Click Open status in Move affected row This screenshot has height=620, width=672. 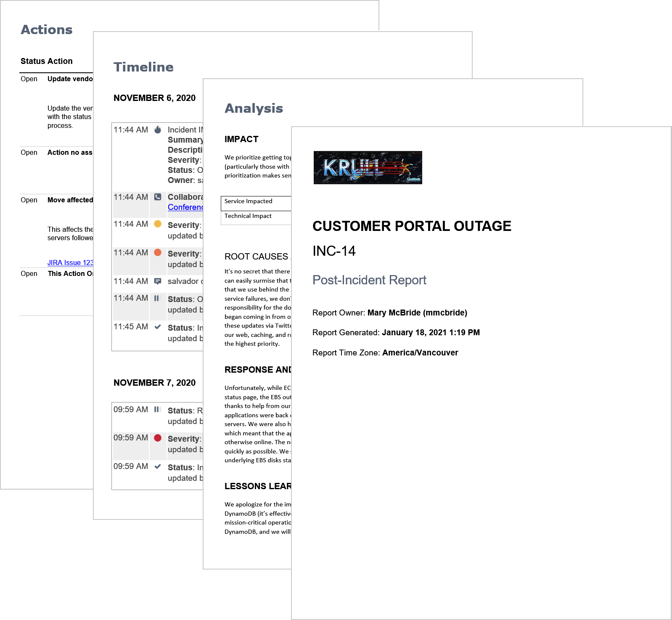tap(29, 200)
